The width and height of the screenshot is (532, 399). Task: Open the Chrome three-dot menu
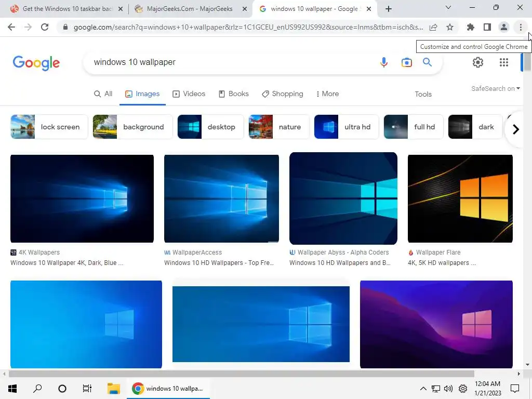[521, 27]
